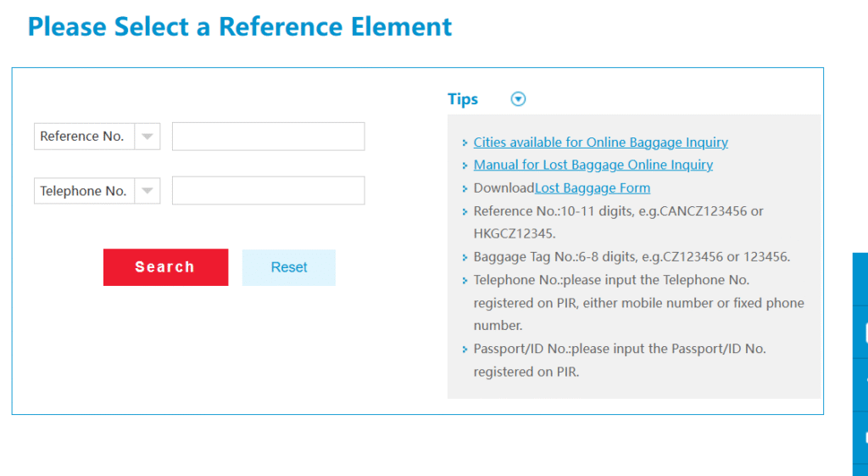Click bullet arrow before Manual for Lost Baggage
This screenshot has height=476, width=868.
coord(465,166)
